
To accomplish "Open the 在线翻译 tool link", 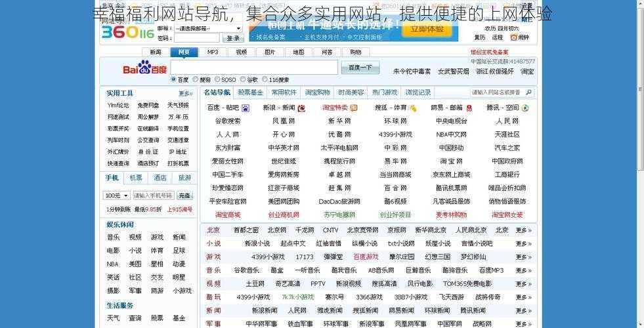I will [148, 129].
